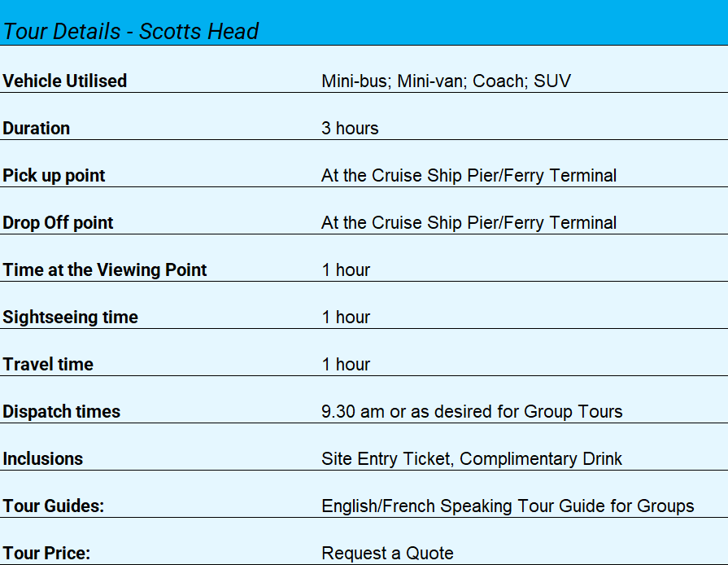Select the Vehicle Utilised label
Image resolution: width=728 pixels, height=565 pixels.
click(65, 81)
